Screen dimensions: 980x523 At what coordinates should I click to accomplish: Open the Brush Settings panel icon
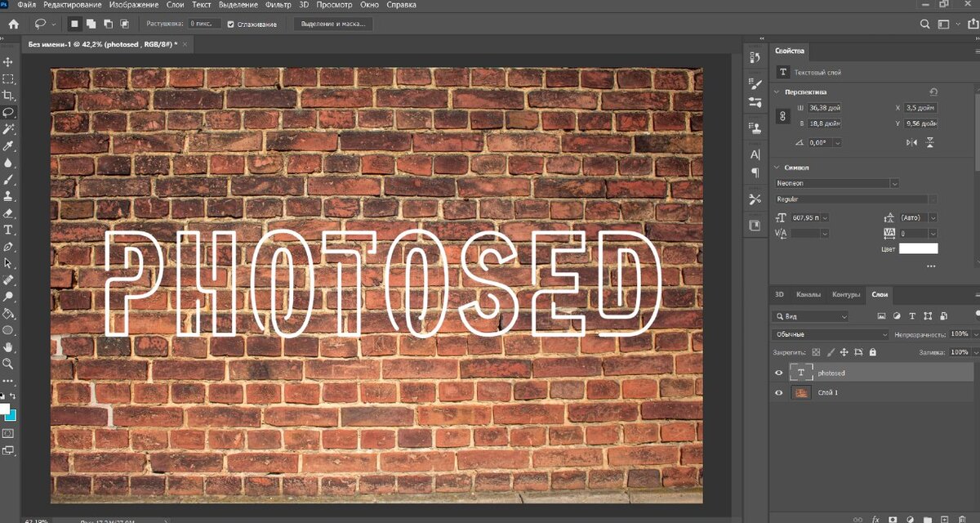[755, 83]
